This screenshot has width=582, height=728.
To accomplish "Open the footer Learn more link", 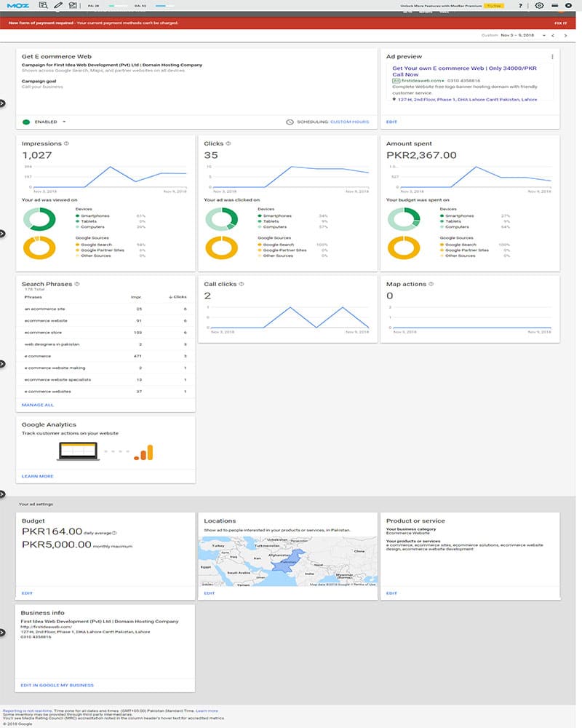I will (x=207, y=711).
